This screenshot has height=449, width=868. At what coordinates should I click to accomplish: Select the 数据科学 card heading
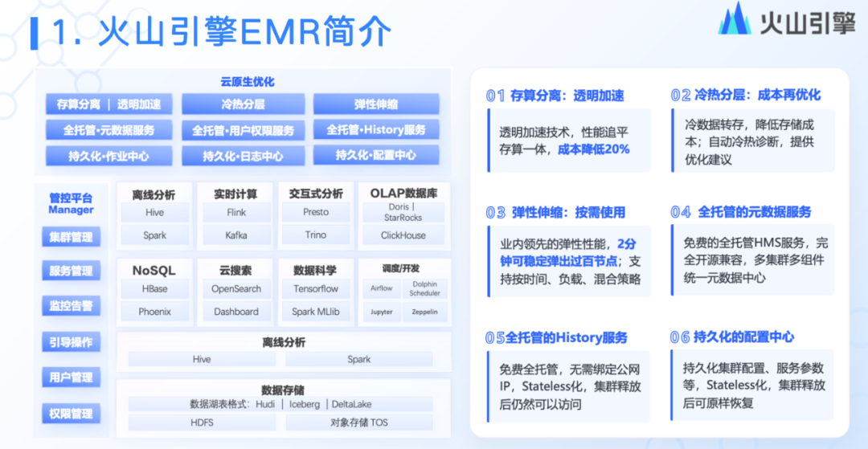click(x=316, y=271)
